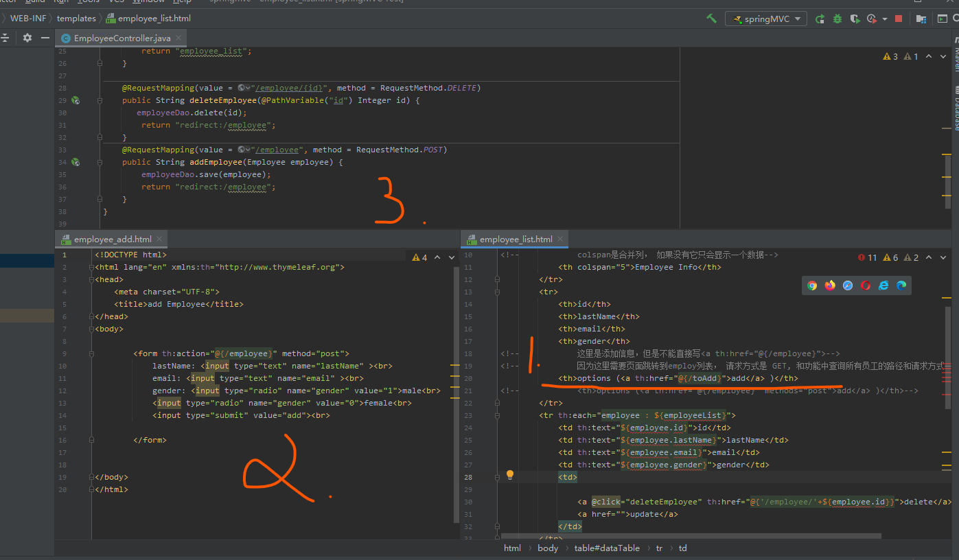Close the employee_list.html tab

(560, 239)
